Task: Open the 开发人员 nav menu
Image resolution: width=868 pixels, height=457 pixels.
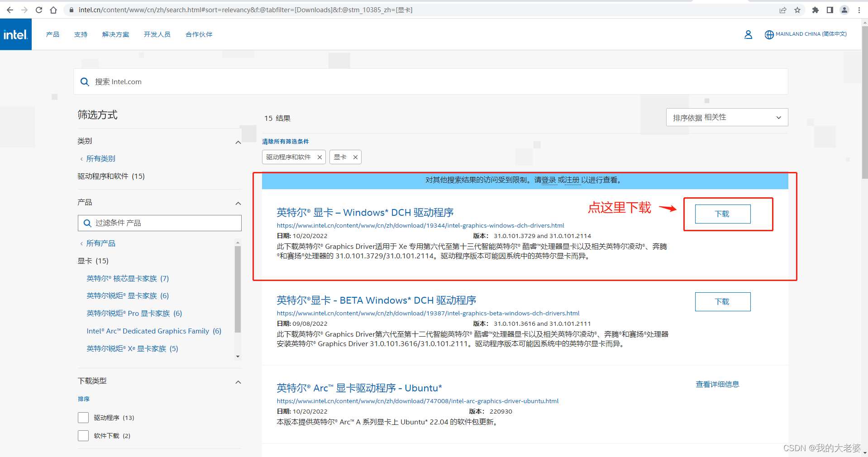Action: (157, 34)
